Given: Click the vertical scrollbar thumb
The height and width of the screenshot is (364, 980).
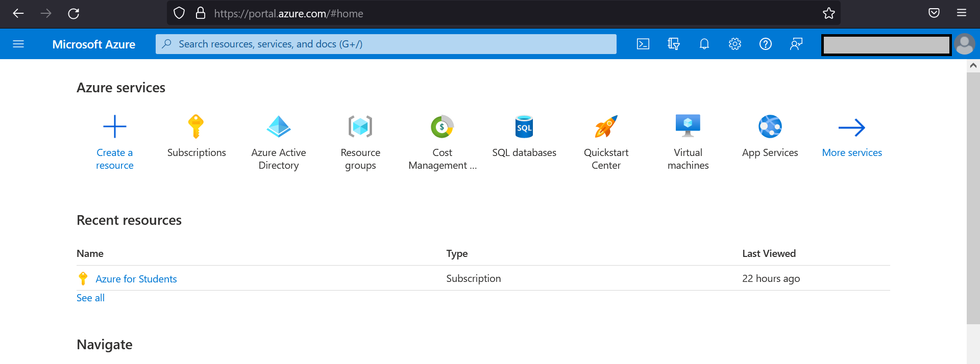Looking at the screenshot, I should (973, 198).
